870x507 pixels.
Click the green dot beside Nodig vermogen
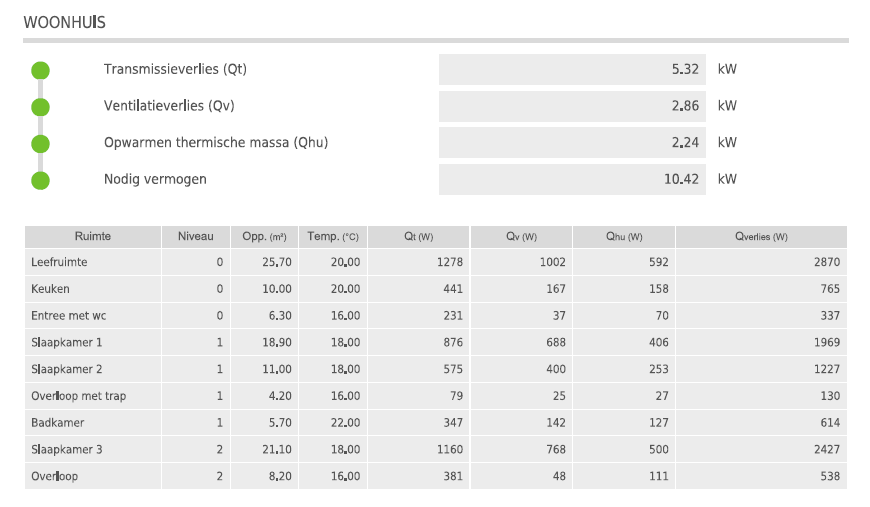40,180
